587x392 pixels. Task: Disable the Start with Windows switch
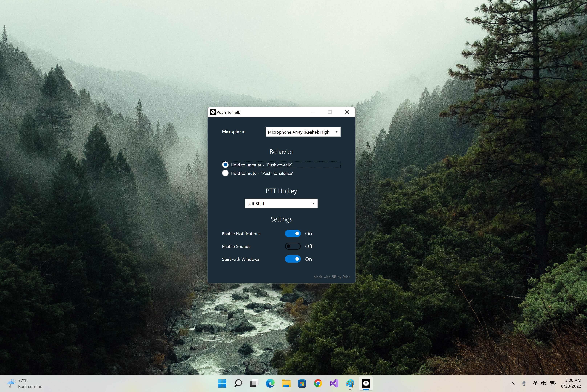tap(293, 259)
